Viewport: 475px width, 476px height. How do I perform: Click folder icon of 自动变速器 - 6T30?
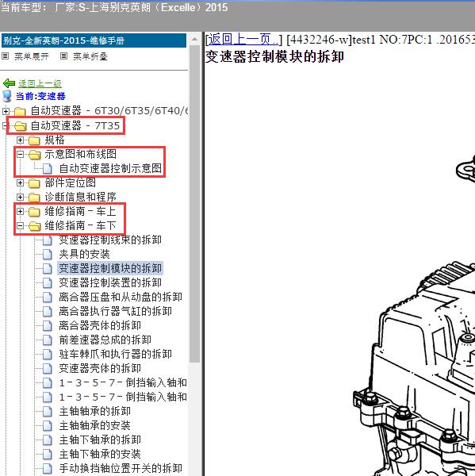[20, 111]
